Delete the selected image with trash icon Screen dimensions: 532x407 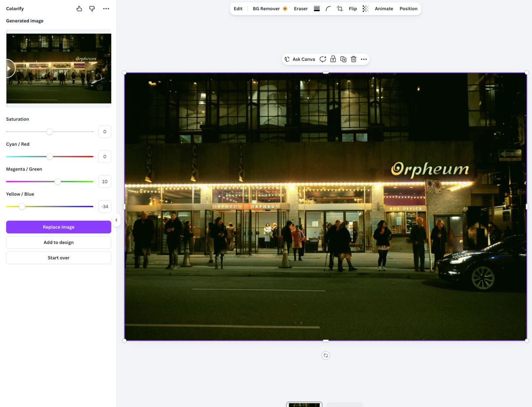point(353,59)
